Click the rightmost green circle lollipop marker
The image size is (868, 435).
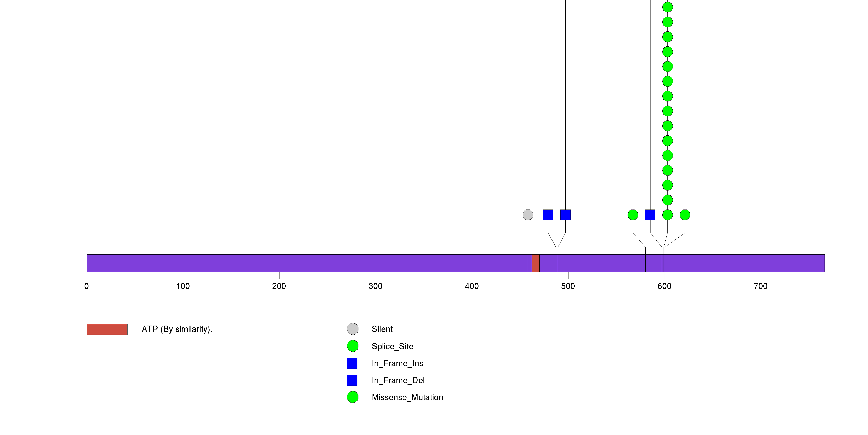pyautogui.click(x=685, y=215)
